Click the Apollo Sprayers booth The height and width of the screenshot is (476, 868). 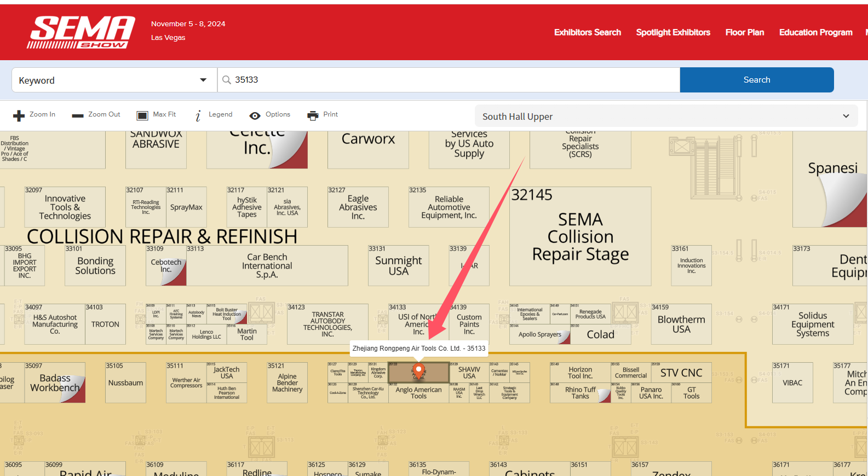540,334
